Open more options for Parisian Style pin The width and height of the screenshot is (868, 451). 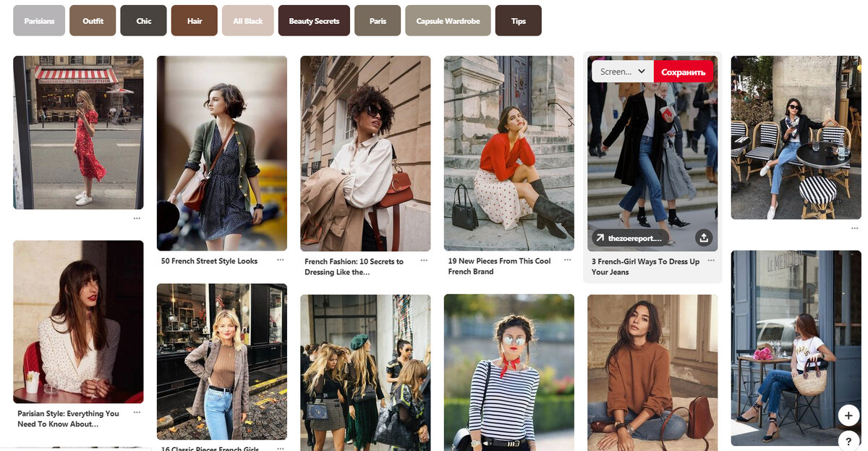click(x=137, y=413)
